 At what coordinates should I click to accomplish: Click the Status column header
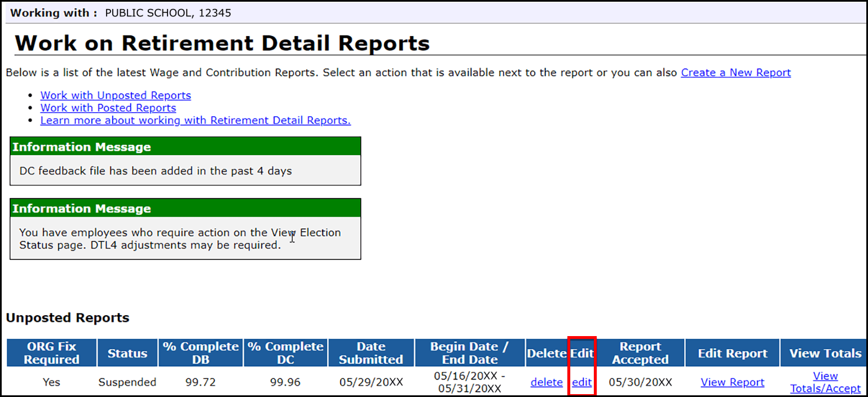pos(127,352)
